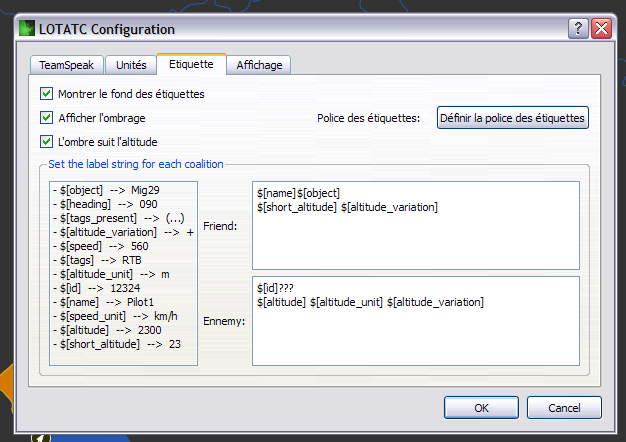Screen dimensions: 626x442
Task: Switch to the TeamSpeak tab
Action: tap(66, 65)
